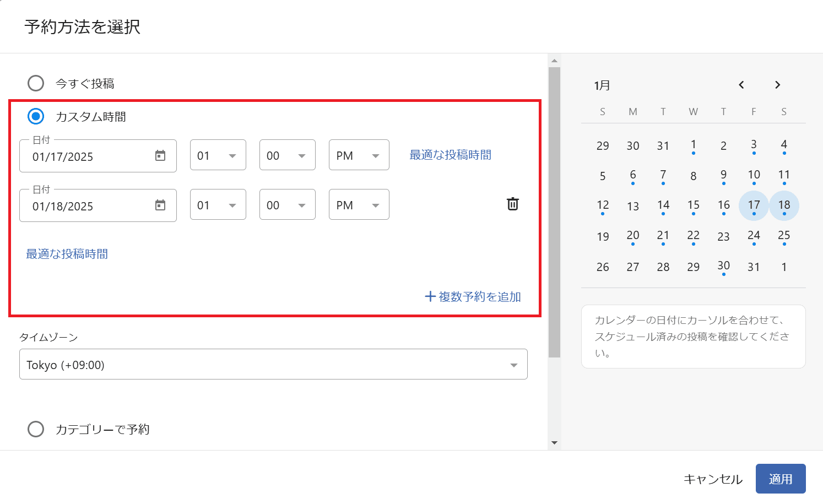Image resolution: width=823 pixels, height=504 pixels.
Task: Open AM/PM dropdown for 01/18/2025 row
Action: [359, 204]
